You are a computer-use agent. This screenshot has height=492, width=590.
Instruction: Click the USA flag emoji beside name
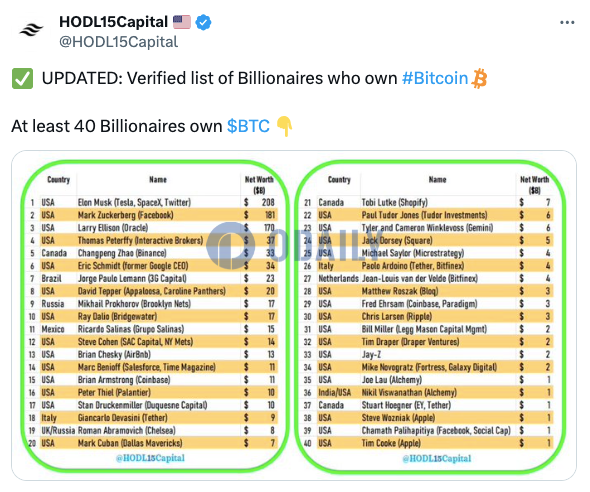(182, 22)
